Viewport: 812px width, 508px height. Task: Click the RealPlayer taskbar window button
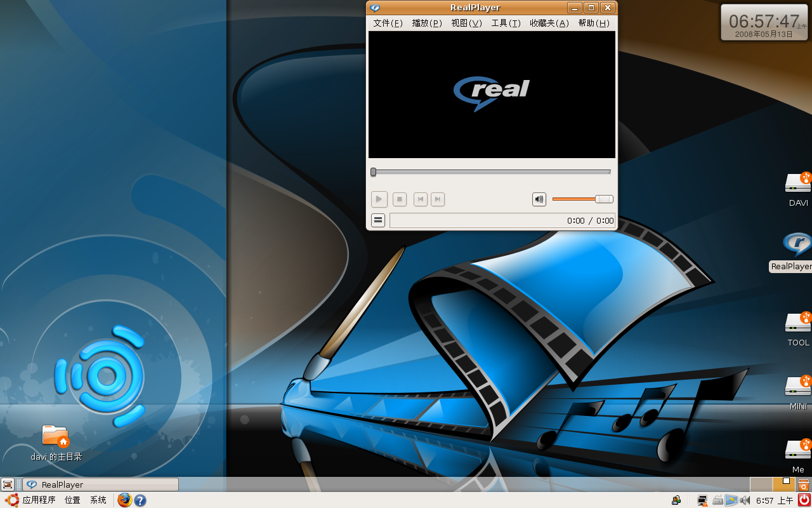click(x=101, y=485)
